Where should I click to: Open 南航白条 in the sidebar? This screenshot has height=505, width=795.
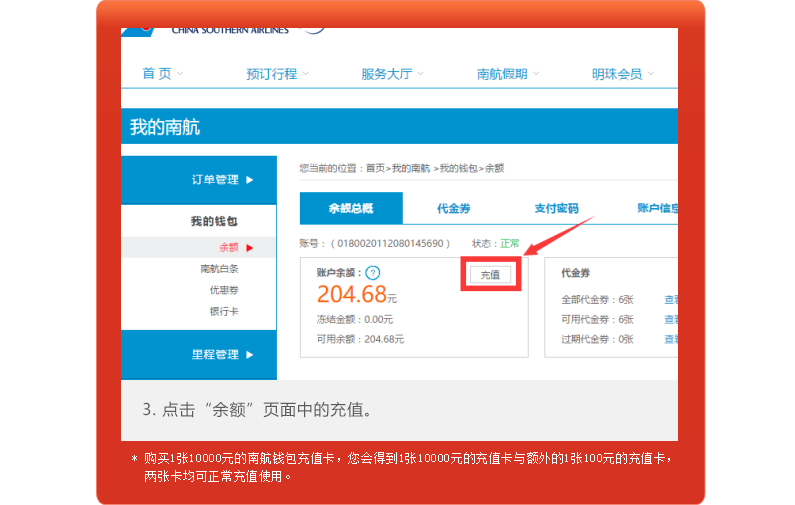(220, 269)
